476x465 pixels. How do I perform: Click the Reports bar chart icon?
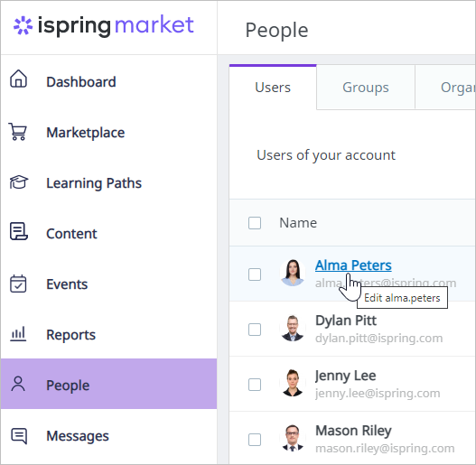18,334
